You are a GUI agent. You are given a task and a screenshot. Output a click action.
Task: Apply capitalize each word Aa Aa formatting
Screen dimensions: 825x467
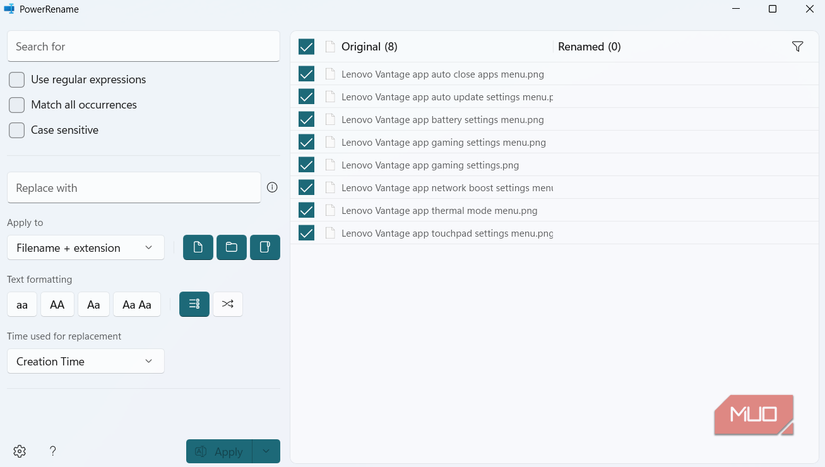(137, 304)
